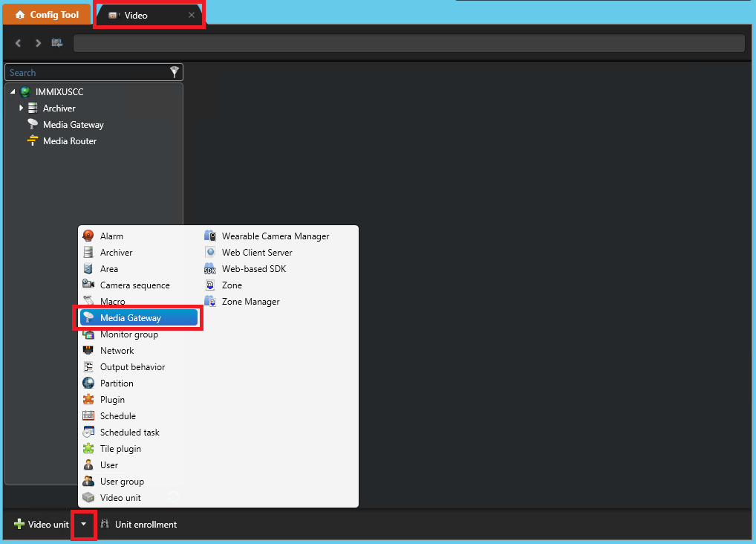This screenshot has height=544, width=756.
Task: Click the Tile plugin icon
Action: (88, 448)
